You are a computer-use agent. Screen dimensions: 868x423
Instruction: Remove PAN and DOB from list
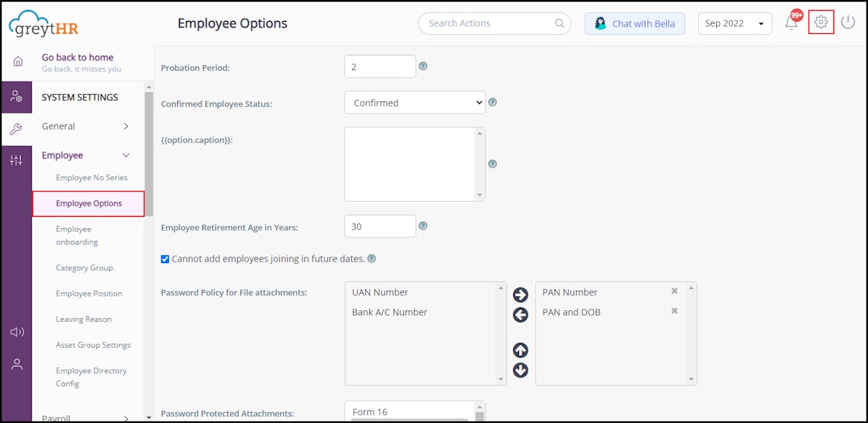(x=674, y=311)
